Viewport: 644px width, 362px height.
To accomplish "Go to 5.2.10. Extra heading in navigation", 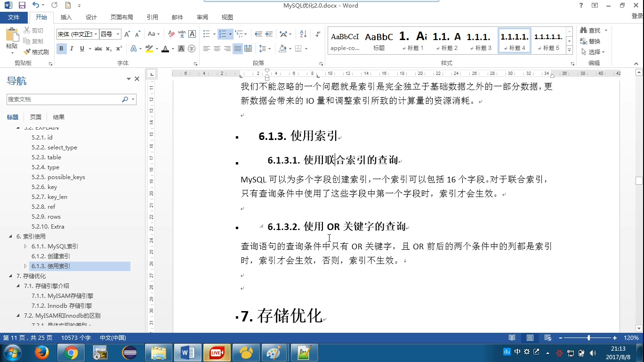I will point(48,227).
